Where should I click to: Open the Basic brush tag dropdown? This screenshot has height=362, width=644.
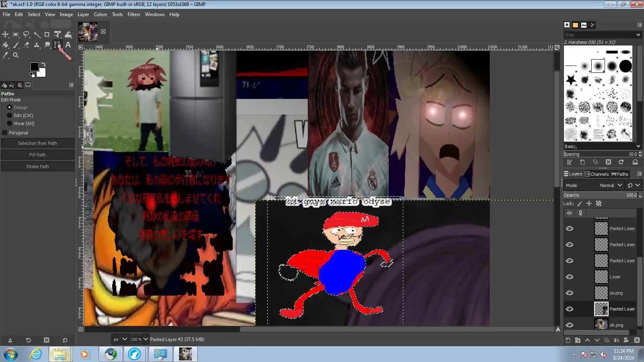pos(603,146)
